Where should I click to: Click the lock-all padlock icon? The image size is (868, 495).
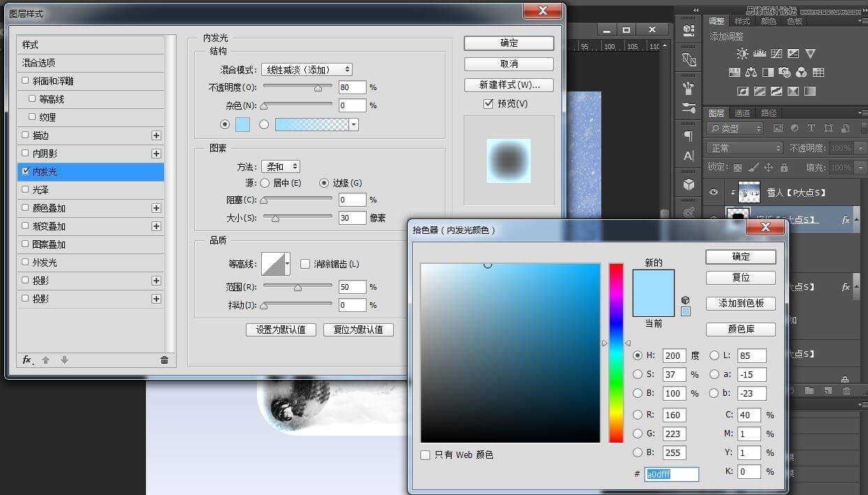pos(784,168)
